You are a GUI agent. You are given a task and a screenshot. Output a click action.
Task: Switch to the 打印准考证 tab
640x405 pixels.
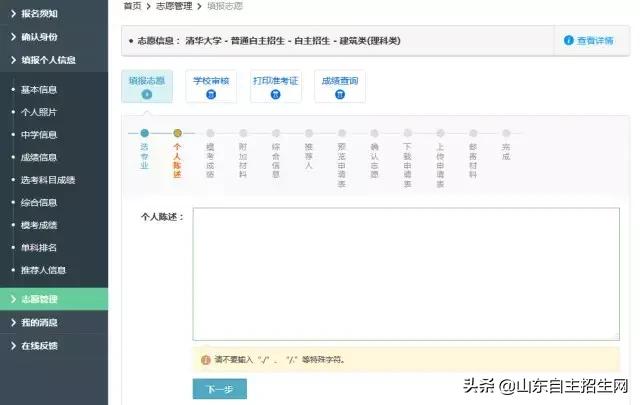pos(276,86)
